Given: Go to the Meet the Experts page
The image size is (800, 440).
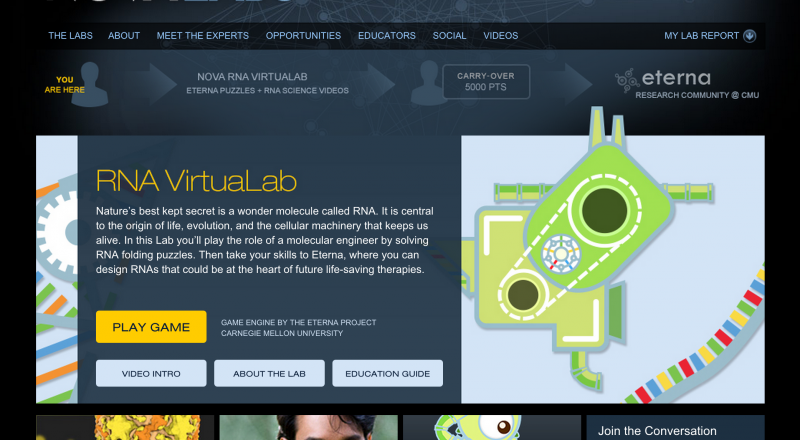Looking at the screenshot, I should point(202,36).
